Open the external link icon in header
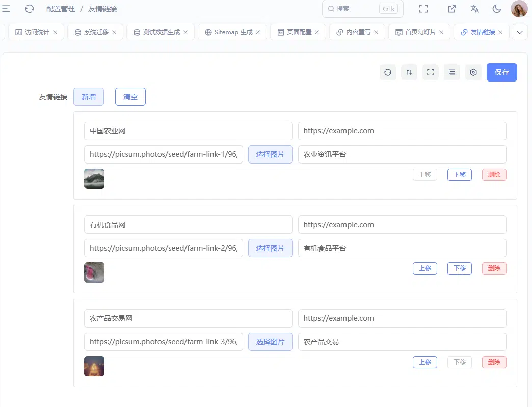This screenshot has height=407, width=532. point(451,9)
